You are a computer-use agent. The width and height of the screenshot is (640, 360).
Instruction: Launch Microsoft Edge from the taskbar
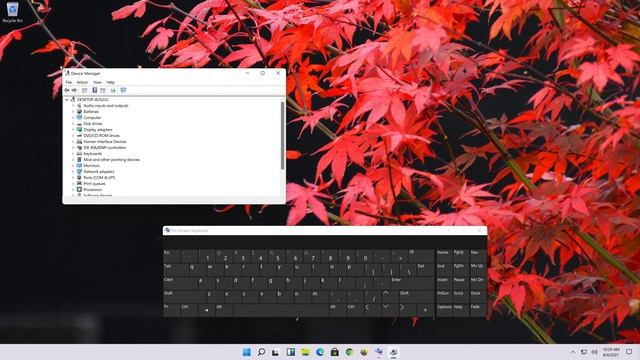pyautogui.click(x=320, y=352)
